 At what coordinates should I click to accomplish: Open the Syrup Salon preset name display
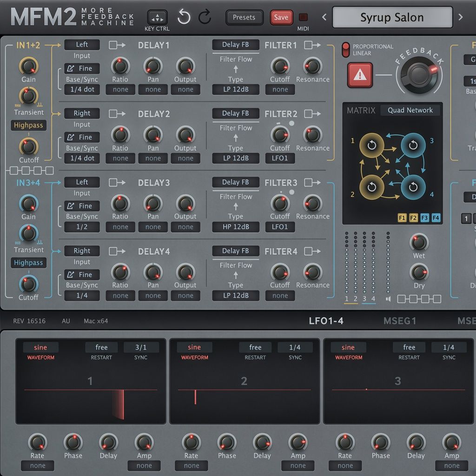click(x=392, y=17)
